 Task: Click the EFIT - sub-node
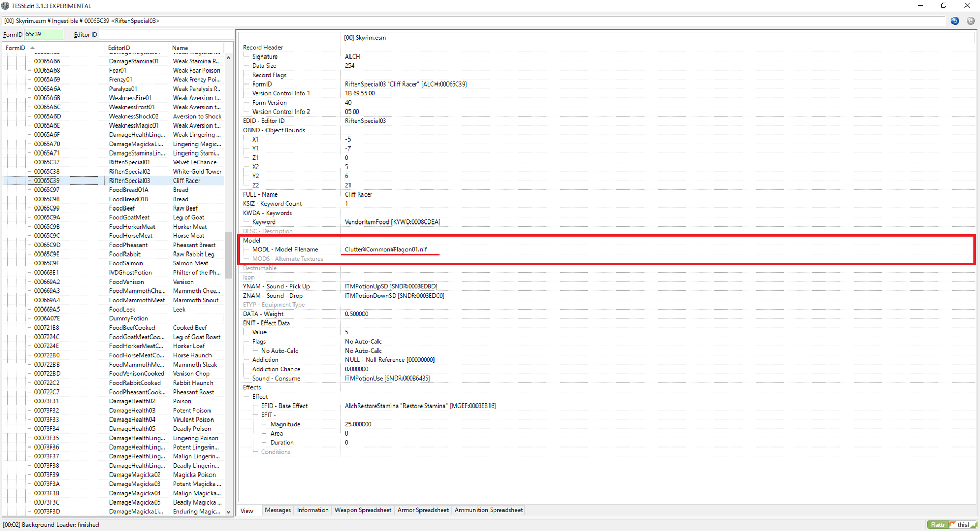[269, 415]
